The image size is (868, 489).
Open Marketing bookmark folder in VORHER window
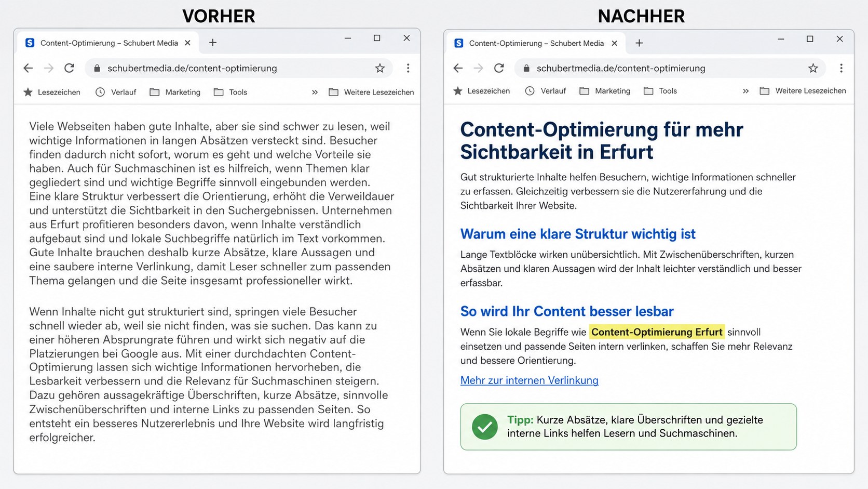175,92
